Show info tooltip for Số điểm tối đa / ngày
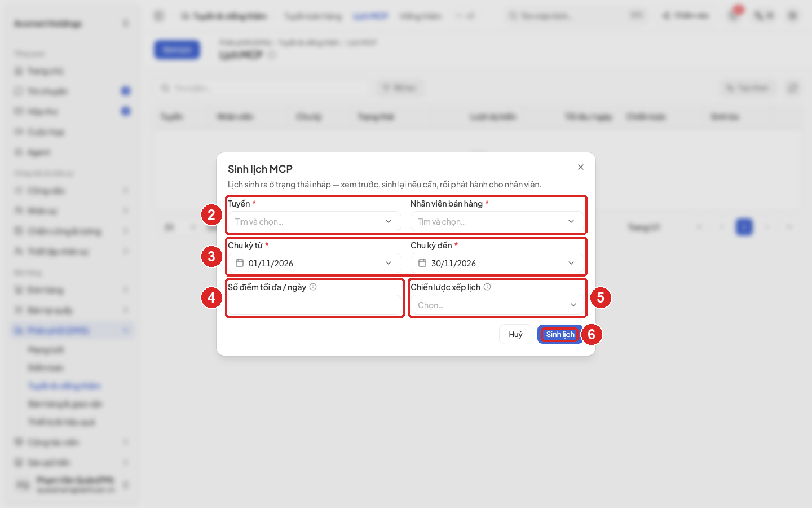 [x=313, y=287]
